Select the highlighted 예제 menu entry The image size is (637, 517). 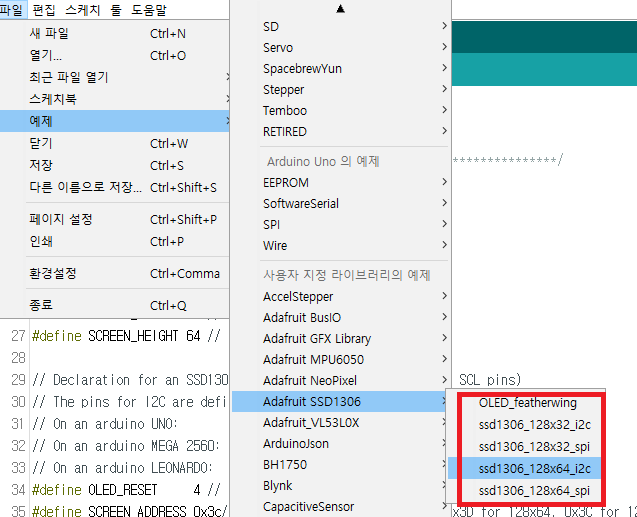pyautogui.click(x=115, y=121)
